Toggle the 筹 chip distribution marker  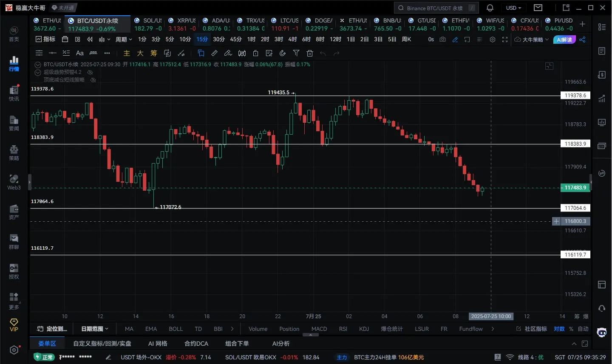pyautogui.click(x=154, y=53)
